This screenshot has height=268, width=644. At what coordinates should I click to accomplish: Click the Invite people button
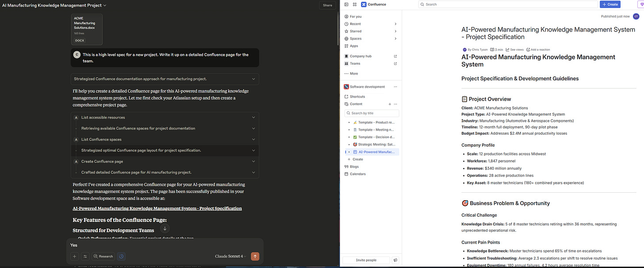click(366, 260)
